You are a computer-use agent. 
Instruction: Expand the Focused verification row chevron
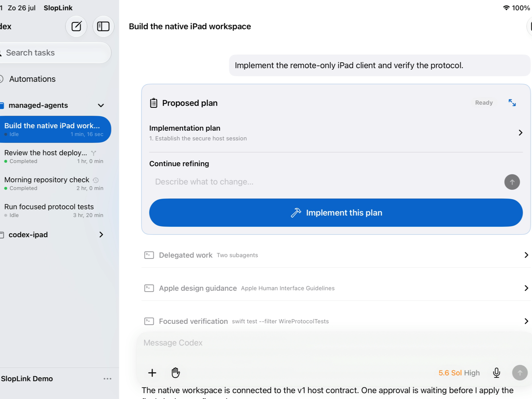coord(526,321)
